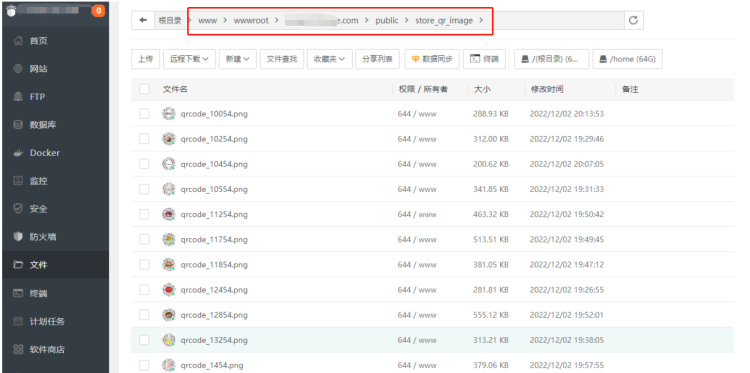Open file qrcode_10554.png

click(x=214, y=189)
